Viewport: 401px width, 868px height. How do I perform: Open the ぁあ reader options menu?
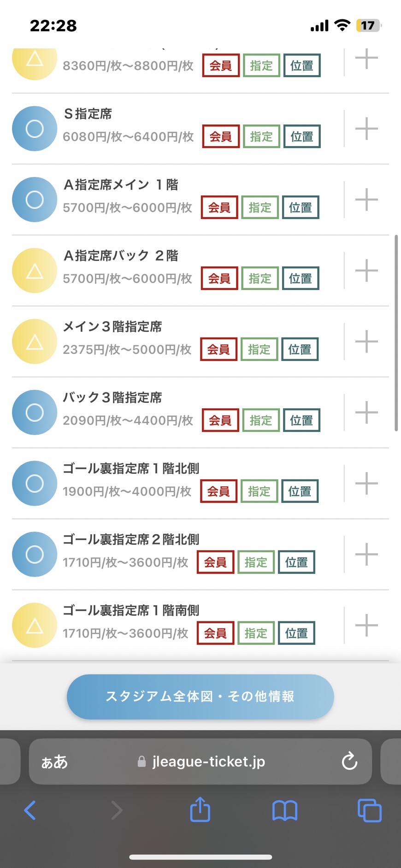(54, 762)
